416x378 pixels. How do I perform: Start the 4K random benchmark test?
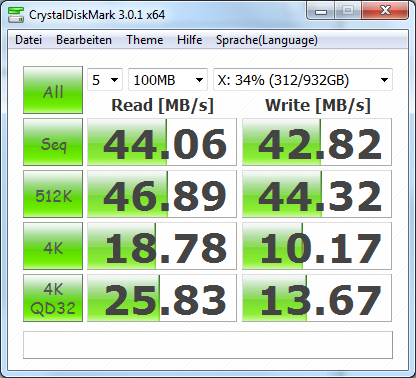[x=53, y=246]
